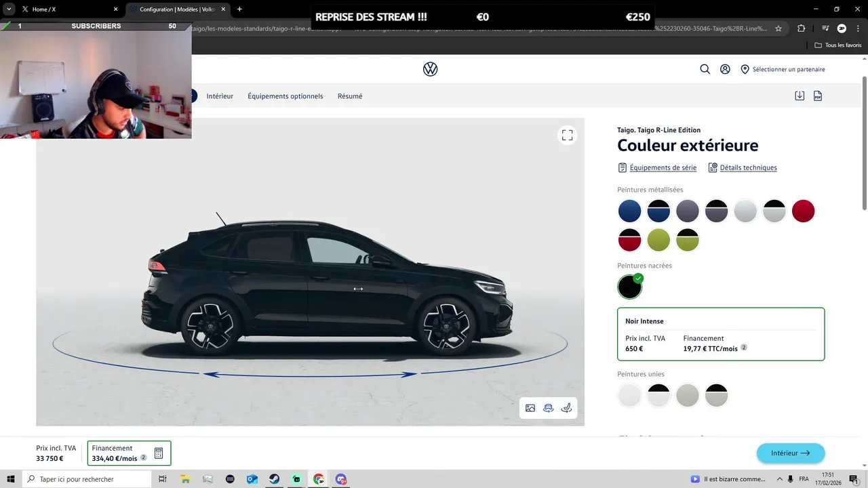Open Équipements de série link

tap(663, 167)
